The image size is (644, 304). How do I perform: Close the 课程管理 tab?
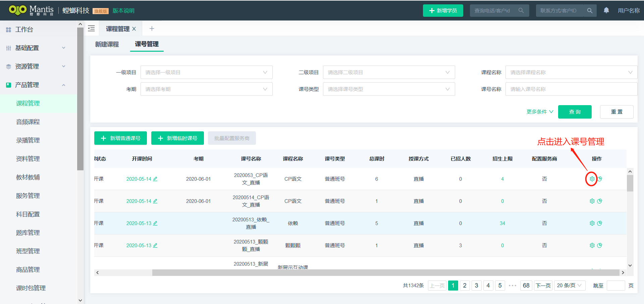pos(134,29)
